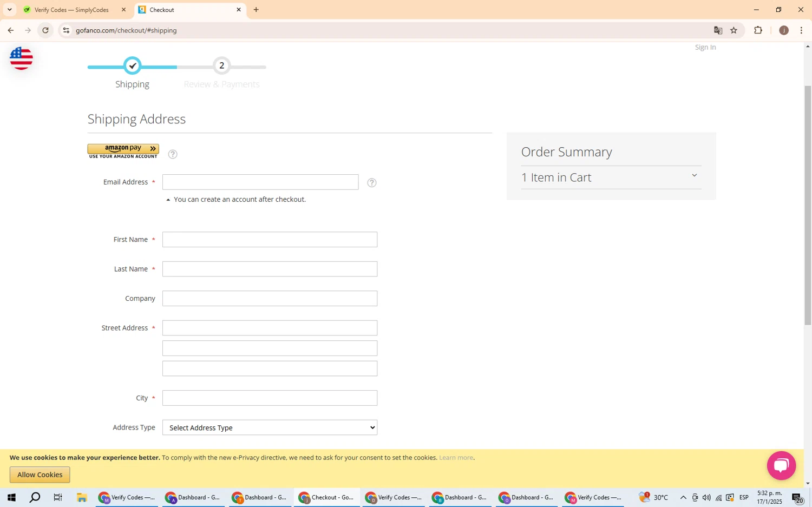Close the Verify Codes browser tab
The height and width of the screenshot is (507, 812).
point(123,10)
